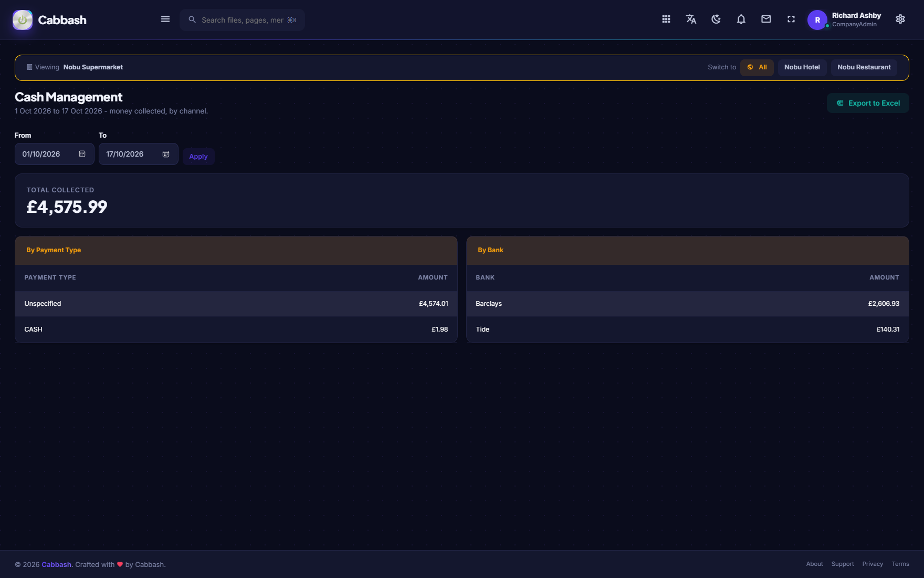Viewport: 924px width, 578px height.
Task: Click the Richard Ashby avatar
Action: pos(817,20)
